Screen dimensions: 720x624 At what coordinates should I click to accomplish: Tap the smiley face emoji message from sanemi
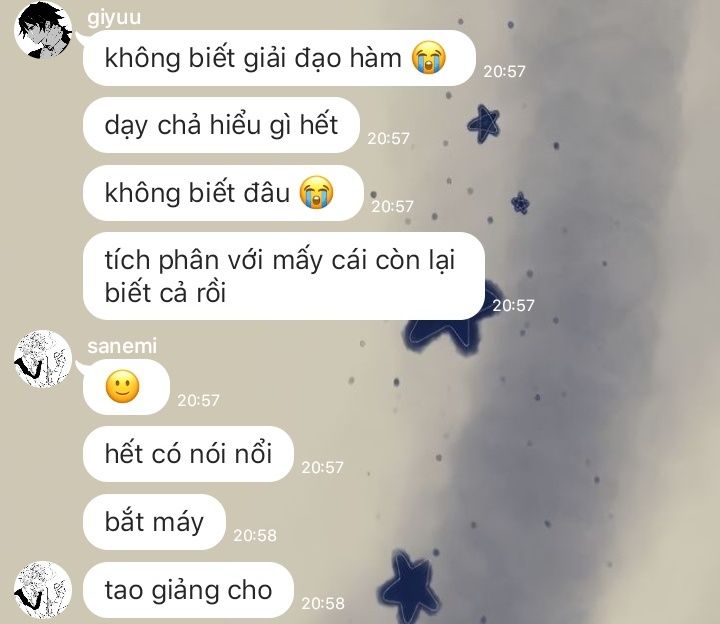(x=126, y=387)
